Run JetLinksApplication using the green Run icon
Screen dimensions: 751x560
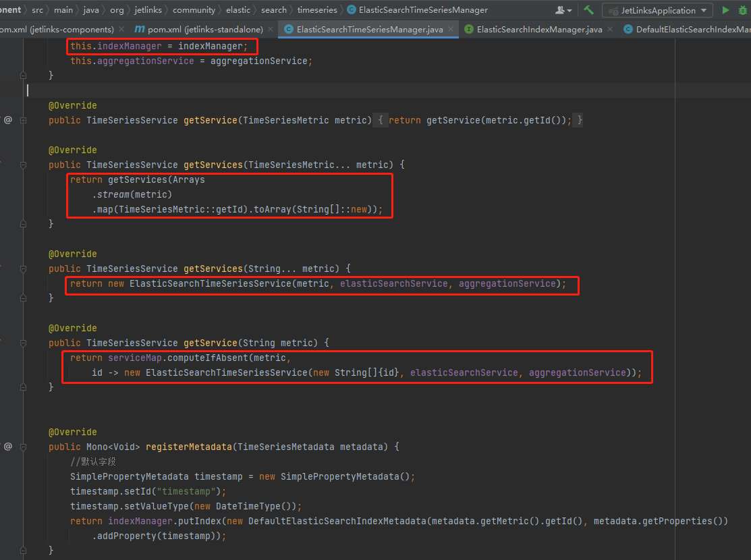725,10
